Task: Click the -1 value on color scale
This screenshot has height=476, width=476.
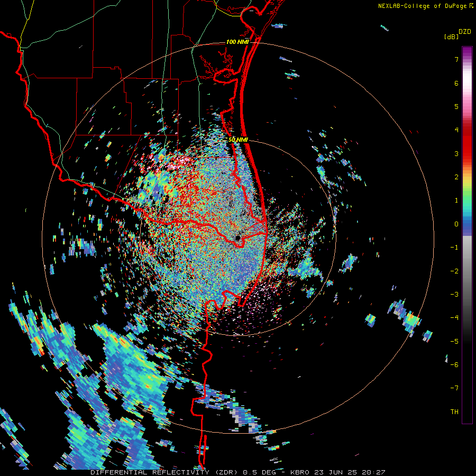Action: pos(454,248)
